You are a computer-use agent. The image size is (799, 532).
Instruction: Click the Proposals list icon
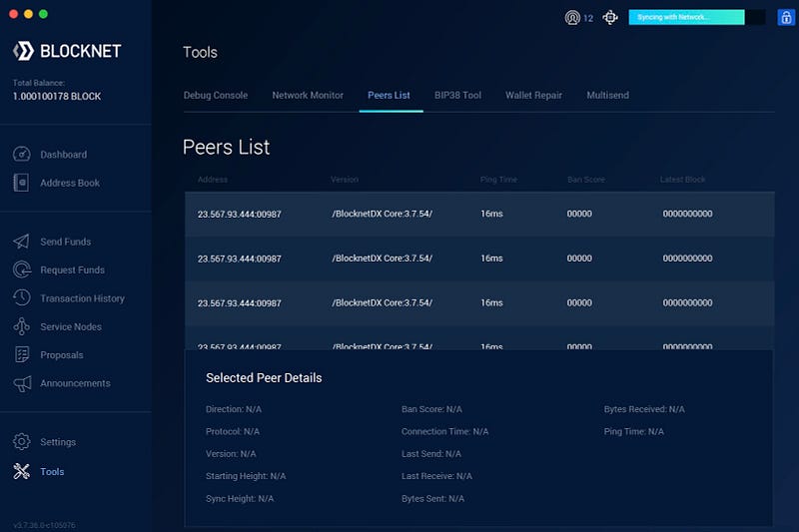click(22, 355)
